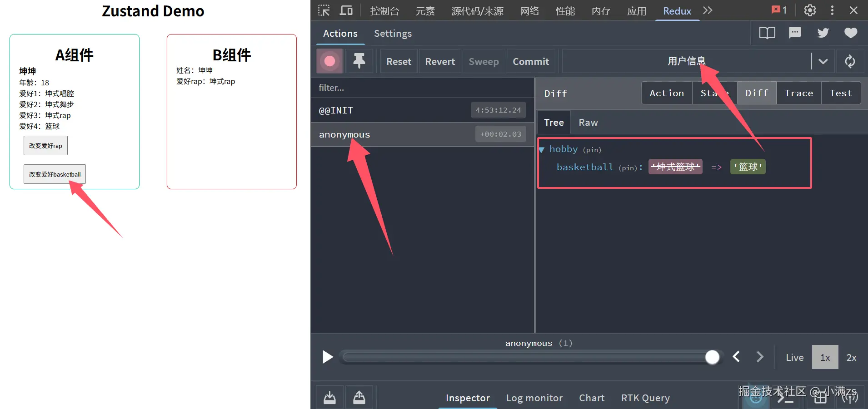Viewport: 868px width, 409px height.
Task: Open the Trace view tab
Action: [x=798, y=93]
